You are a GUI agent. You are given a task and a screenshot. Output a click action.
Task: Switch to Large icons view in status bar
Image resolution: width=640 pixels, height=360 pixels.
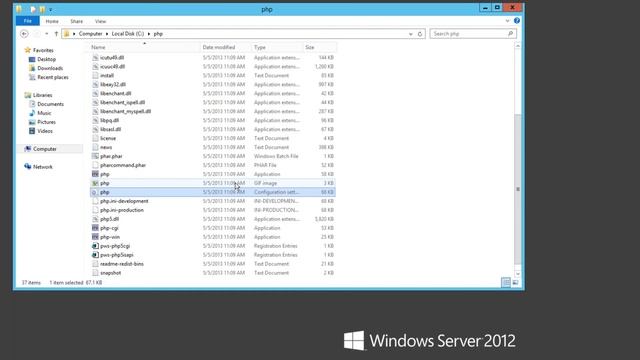point(516,282)
